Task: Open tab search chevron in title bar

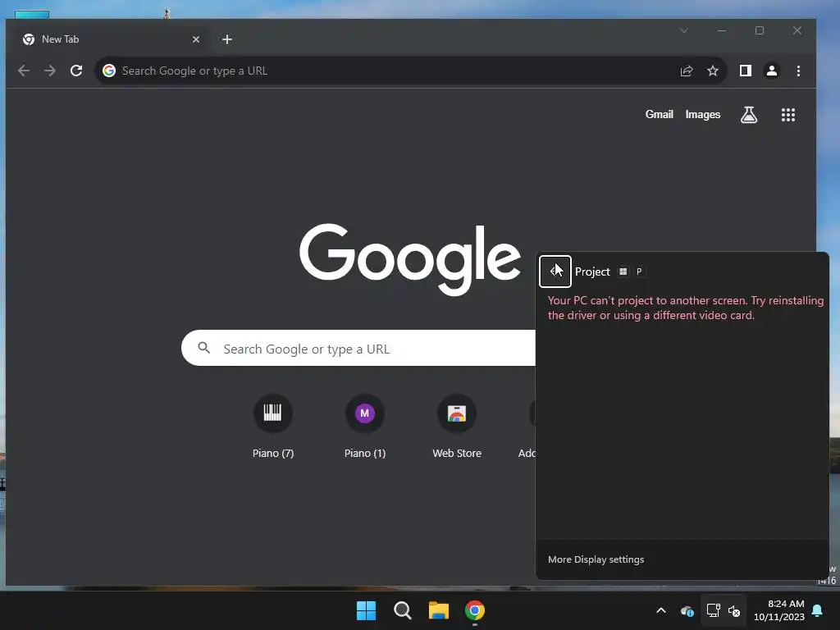Action: 684,30
